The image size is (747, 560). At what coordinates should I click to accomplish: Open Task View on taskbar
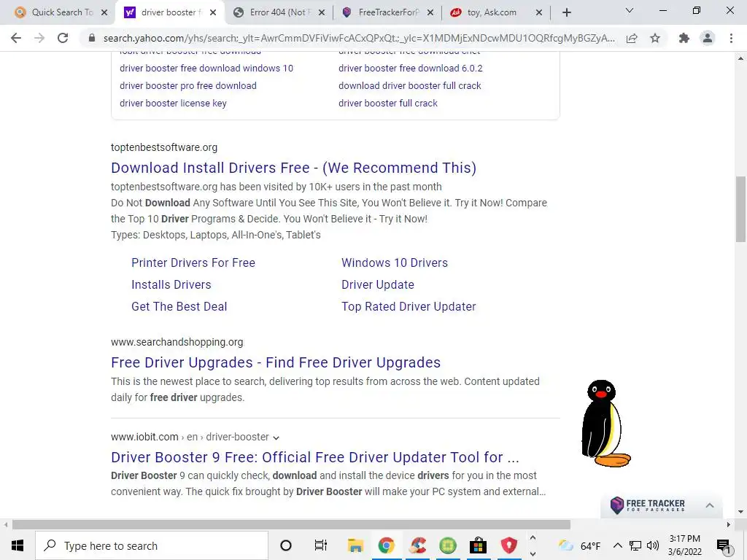pyautogui.click(x=321, y=545)
